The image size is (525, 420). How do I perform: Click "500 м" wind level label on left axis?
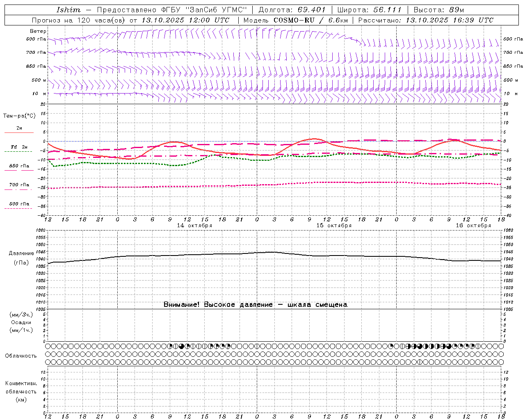click(x=39, y=80)
